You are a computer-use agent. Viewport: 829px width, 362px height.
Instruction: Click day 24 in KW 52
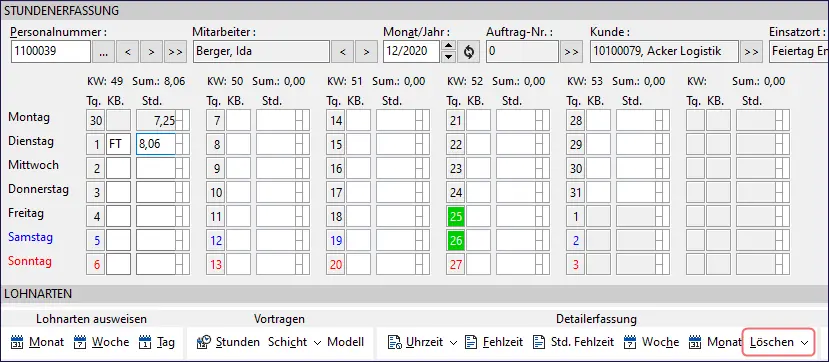pos(456,192)
